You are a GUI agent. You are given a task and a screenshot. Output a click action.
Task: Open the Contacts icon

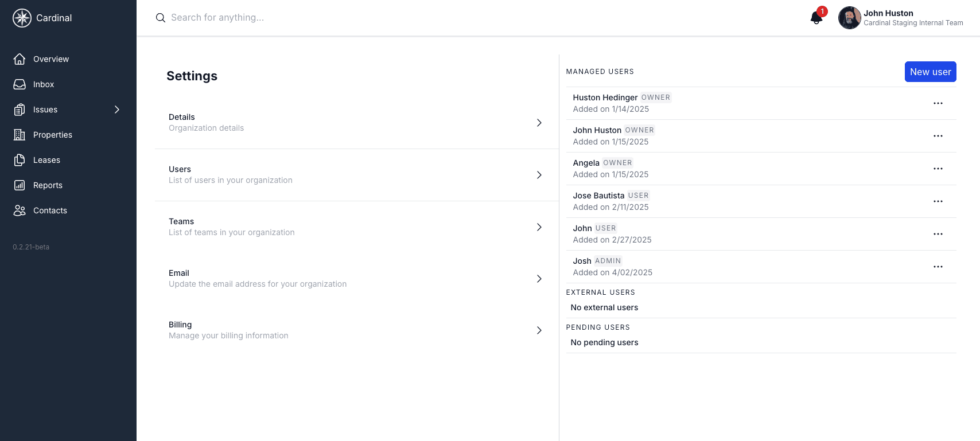[x=20, y=210]
